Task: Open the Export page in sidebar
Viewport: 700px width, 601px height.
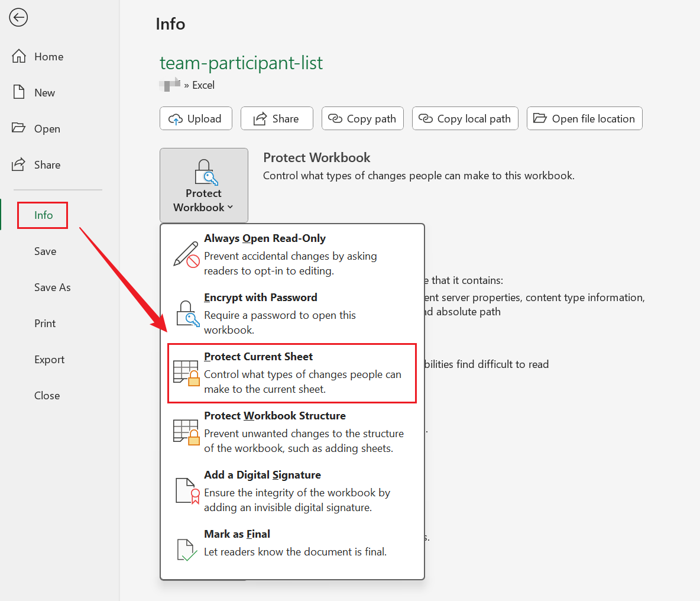Action: point(49,360)
